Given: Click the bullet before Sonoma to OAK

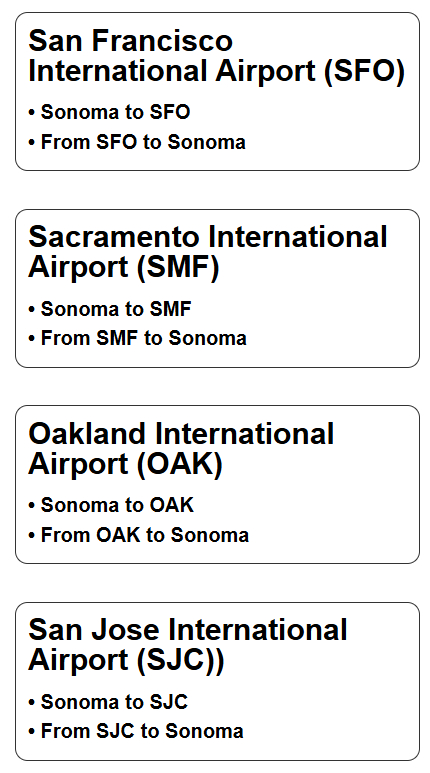Looking at the screenshot, I should 32,506.
